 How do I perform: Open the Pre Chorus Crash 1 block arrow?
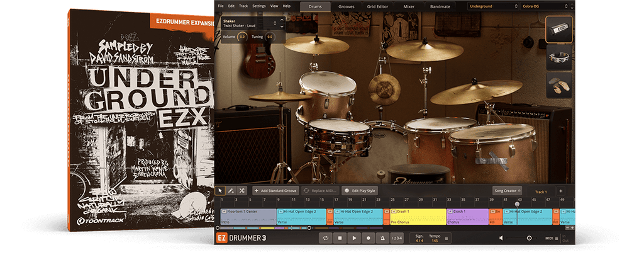[x=394, y=212]
